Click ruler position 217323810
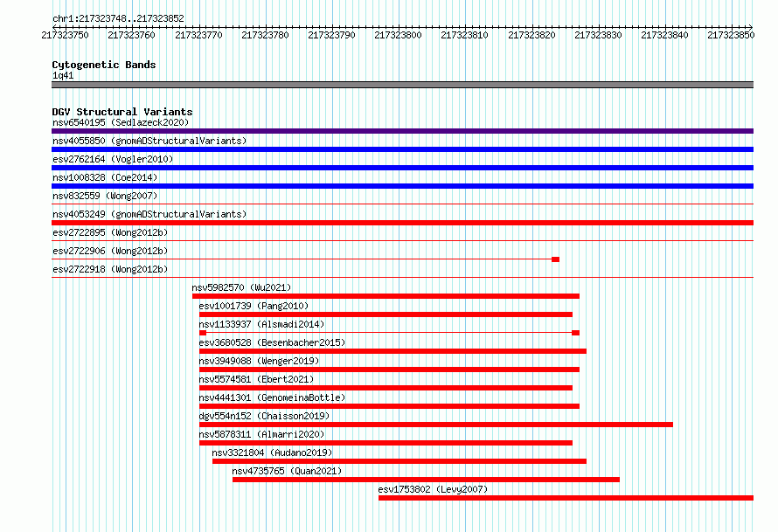The width and height of the screenshot is (778, 532). click(464, 35)
